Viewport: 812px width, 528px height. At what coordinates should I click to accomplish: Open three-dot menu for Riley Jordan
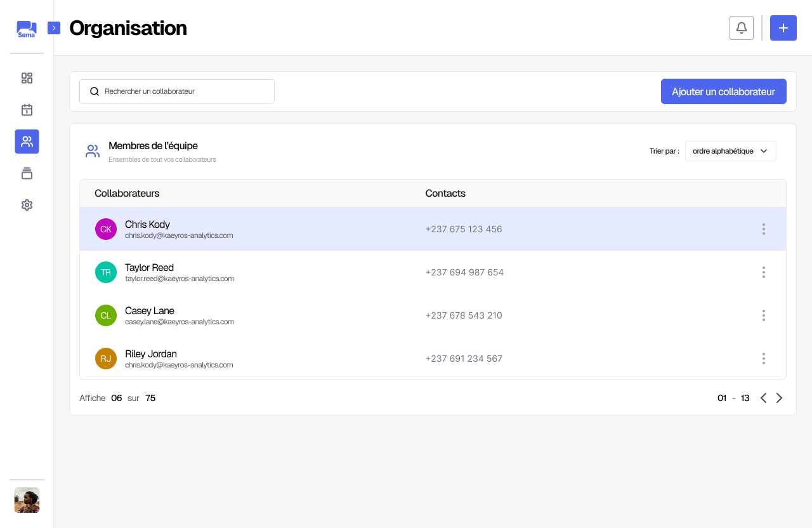coord(763,359)
